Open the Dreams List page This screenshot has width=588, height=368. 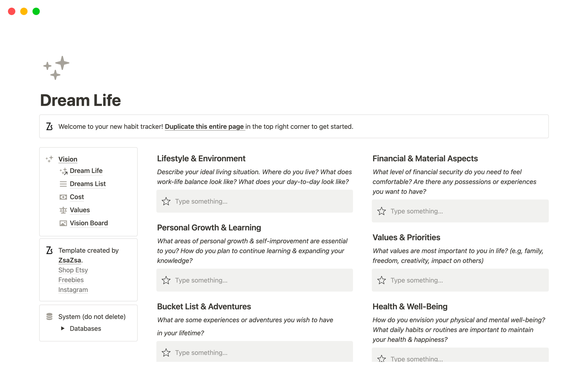[x=88, y=184]
